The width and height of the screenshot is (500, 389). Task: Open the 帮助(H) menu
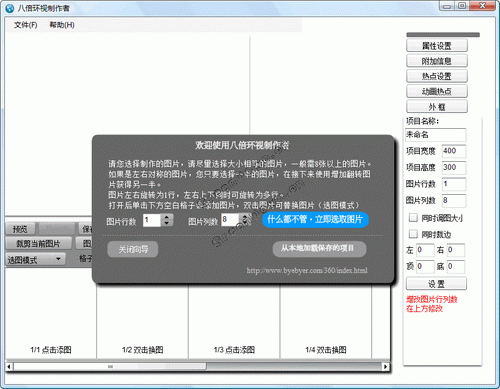coord(62,25)
